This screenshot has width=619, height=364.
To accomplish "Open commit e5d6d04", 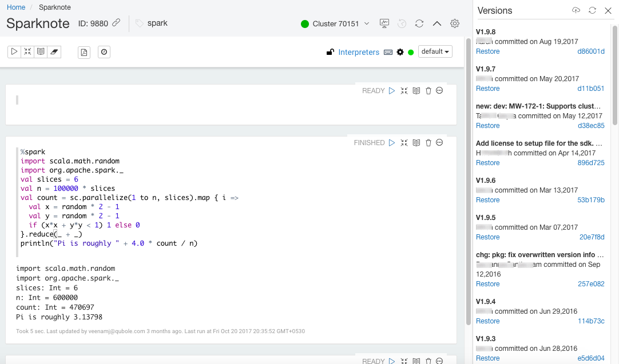I will pos(591,358).
